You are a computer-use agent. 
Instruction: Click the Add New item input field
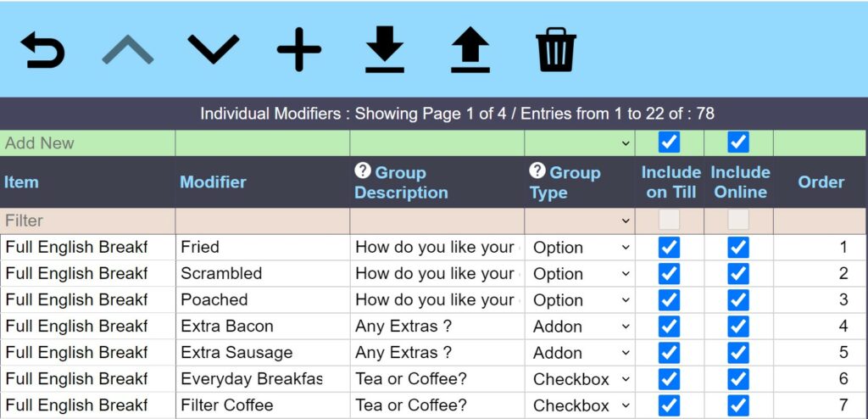tap(87, 143)
